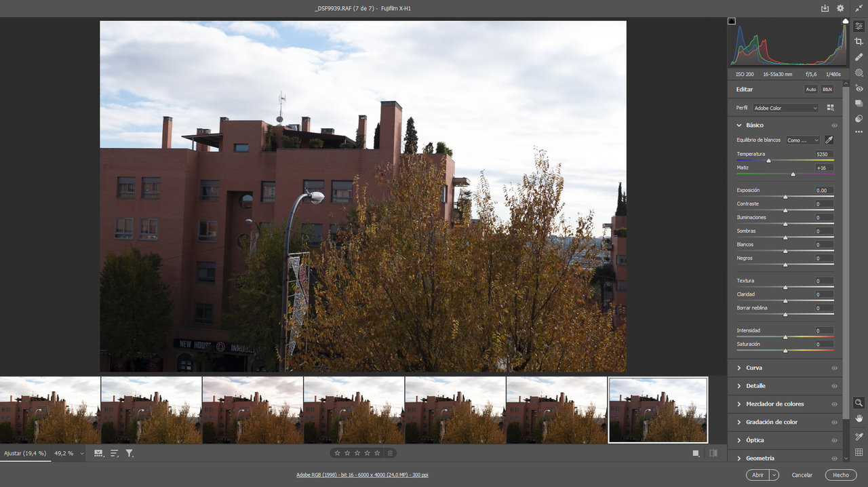Click the edit panel scrollbar down arrow
Viewport: 868px width, 487px height.
[846, 459]
